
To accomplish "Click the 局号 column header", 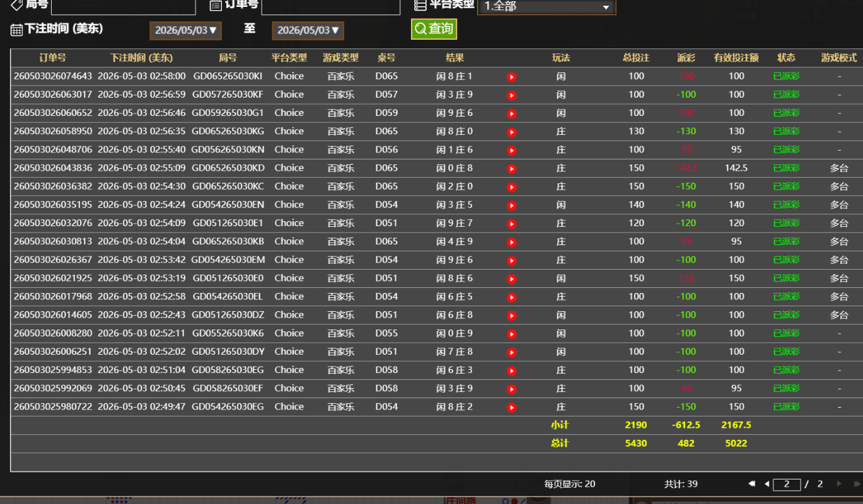I will [228, 58].
